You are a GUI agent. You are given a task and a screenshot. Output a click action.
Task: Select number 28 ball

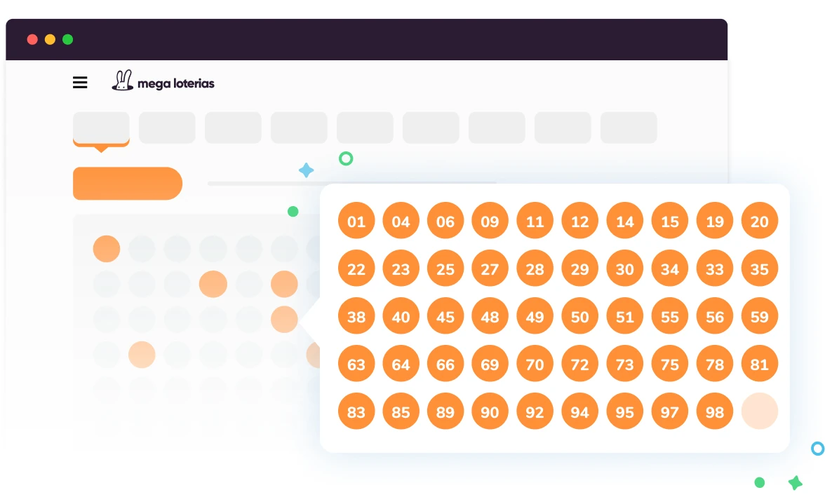[x=535, y=268]
